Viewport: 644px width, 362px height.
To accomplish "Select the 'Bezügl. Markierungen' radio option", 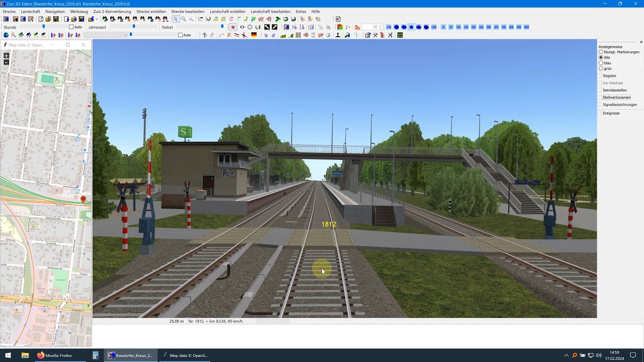I will pyautogui.click(x=601, y=52).
